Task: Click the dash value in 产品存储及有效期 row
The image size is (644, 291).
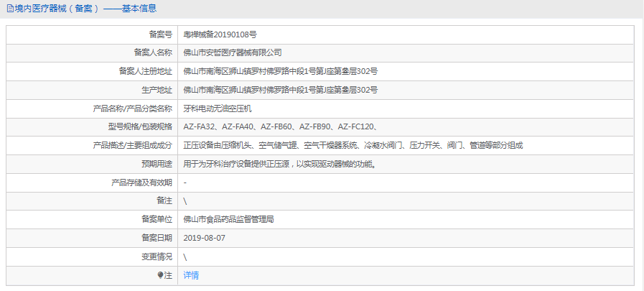Action: click(185, 183)
